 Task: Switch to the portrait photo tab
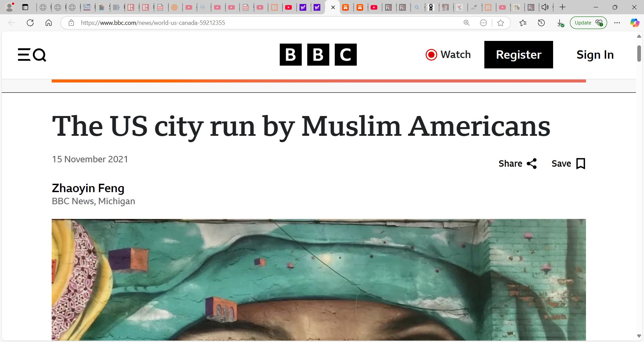(x=445, y=7)
